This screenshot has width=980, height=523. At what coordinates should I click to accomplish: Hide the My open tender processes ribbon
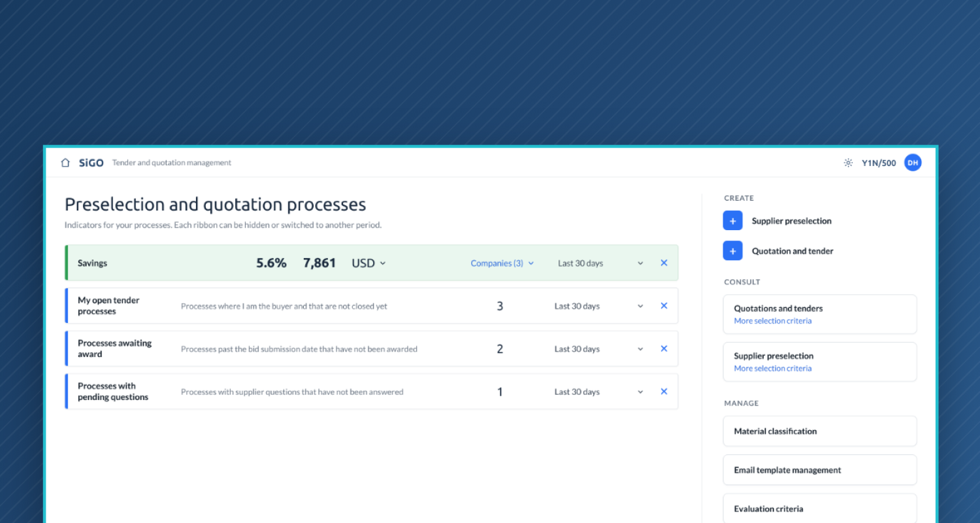[664, 306]
